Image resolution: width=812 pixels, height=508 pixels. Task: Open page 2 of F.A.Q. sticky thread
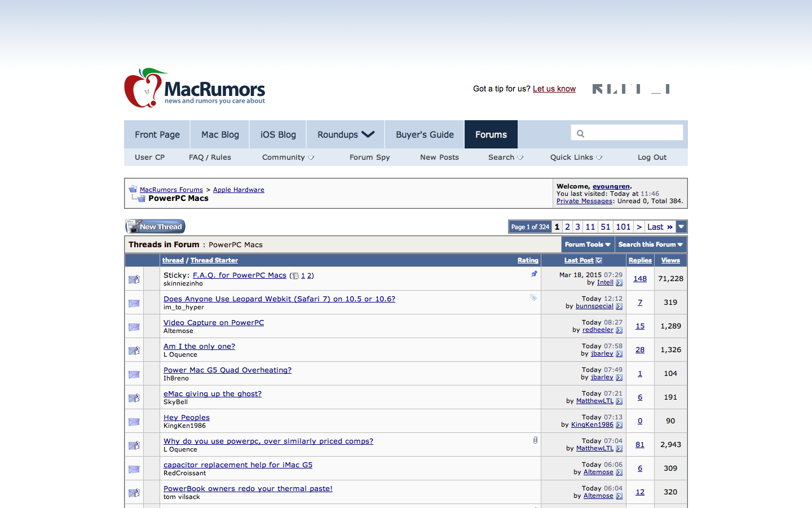309,276
